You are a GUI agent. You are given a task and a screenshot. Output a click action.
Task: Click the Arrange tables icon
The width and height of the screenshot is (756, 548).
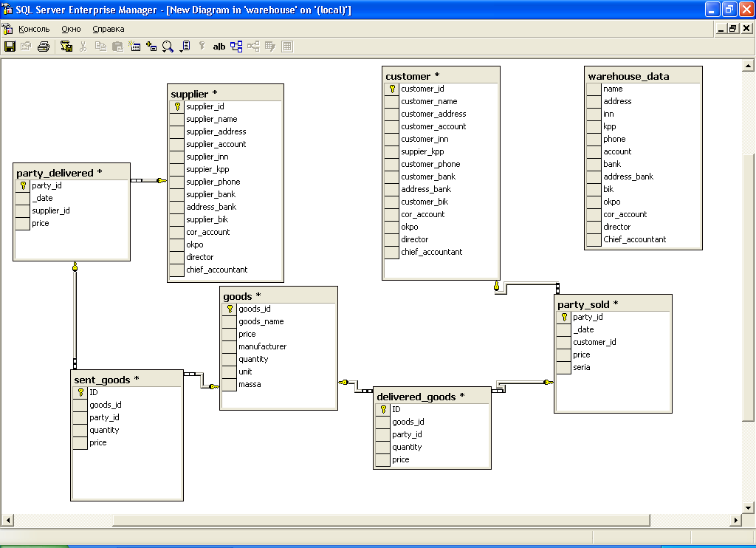236,47
